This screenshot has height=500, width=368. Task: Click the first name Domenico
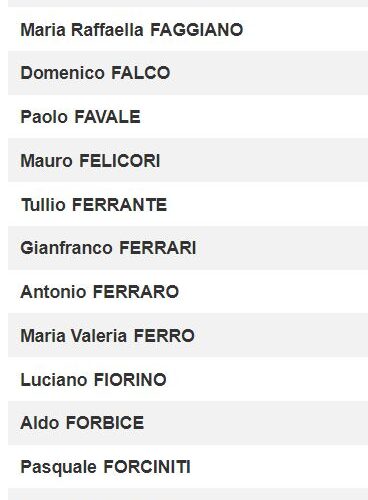click(x=62, y=73)
